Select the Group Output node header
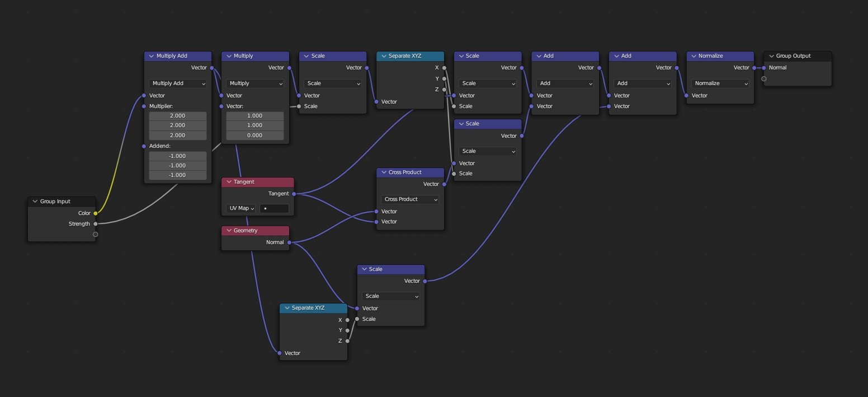This screenshot has width=868, height=397. (x=798, y=56)
